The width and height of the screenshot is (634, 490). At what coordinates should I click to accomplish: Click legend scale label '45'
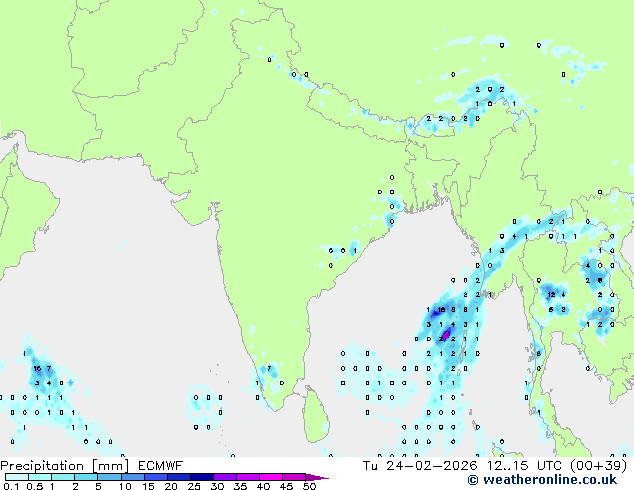[286, 486]
